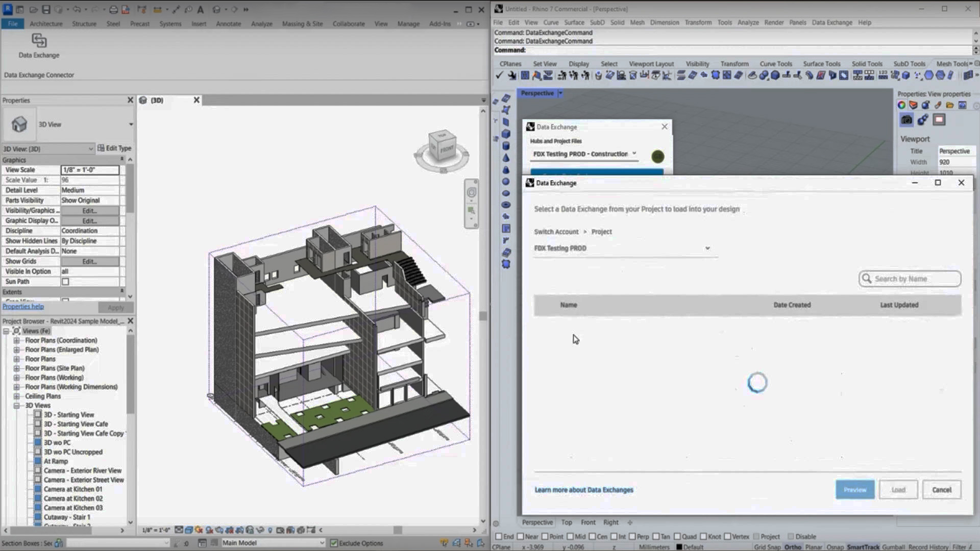The width and height of the screenshot is (980, 551).
Task: Click the Rhino checkmark toolbar icon
Action: point(499,76)
